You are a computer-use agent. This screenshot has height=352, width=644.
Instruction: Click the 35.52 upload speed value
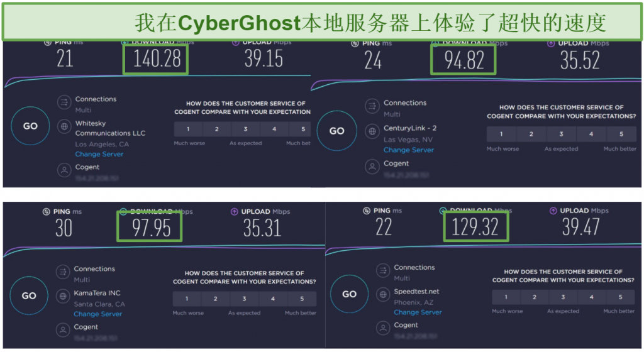[579, 60]
